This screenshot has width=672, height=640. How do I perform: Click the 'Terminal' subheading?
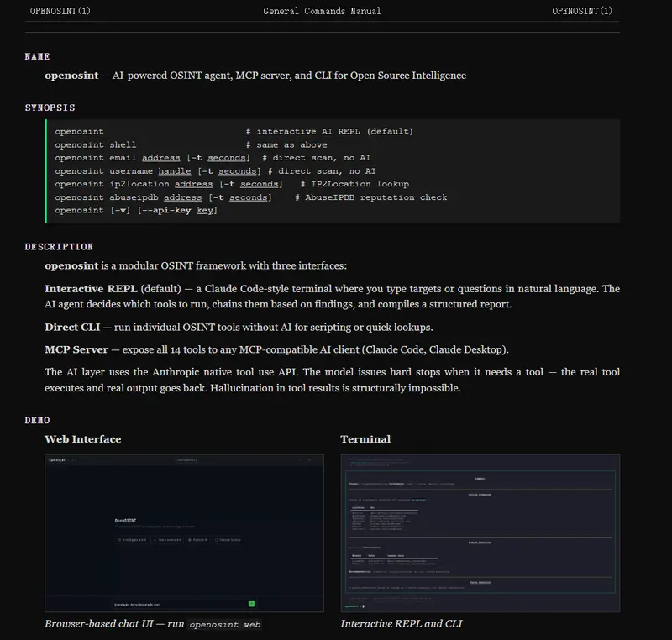click(365, 439)
